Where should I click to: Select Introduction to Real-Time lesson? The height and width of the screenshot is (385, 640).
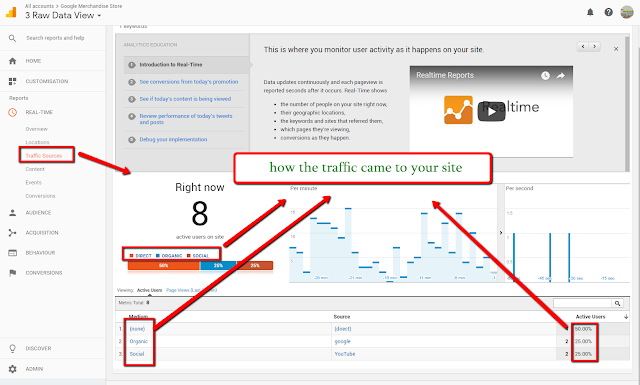(171, 65)
